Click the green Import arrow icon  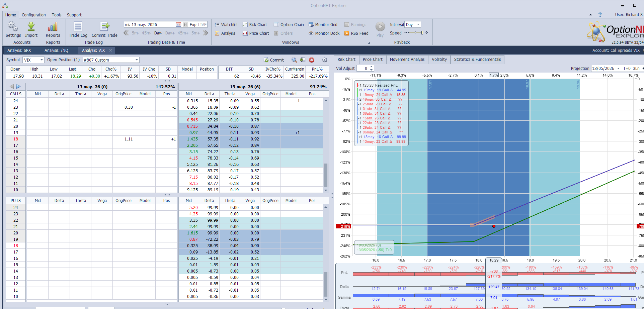(x=31, y=27)
